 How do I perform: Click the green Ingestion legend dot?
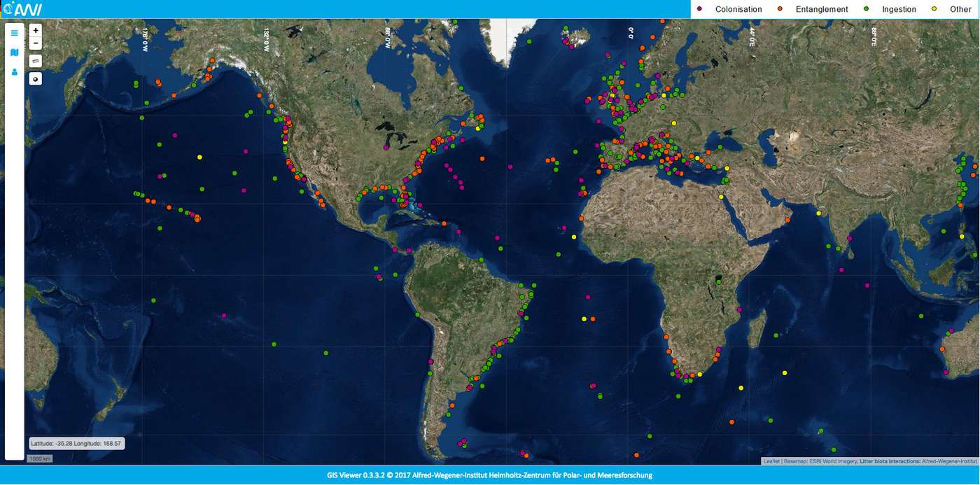pyautogui.click(x=867, y=9)
